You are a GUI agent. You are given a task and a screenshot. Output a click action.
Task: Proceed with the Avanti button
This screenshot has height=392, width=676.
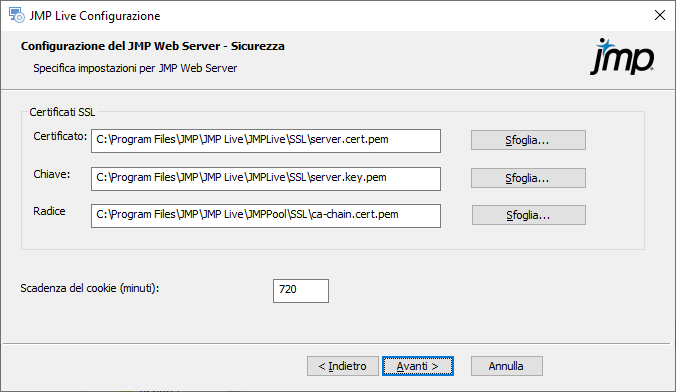418,366
